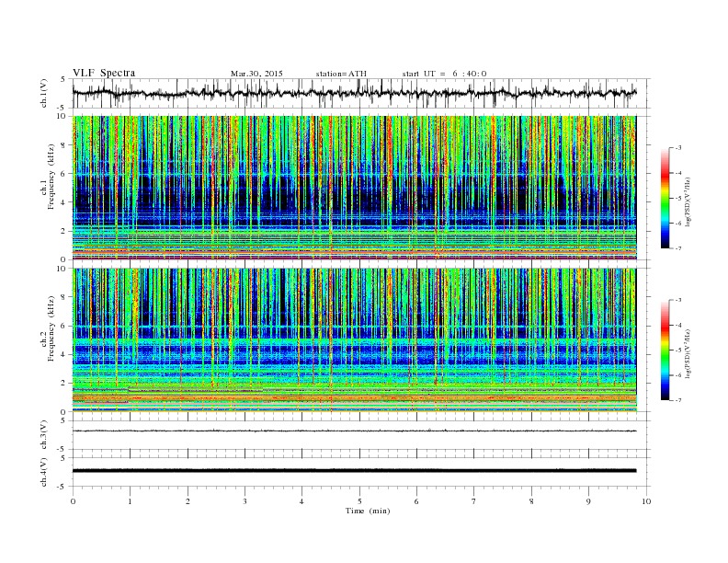
Task: Select the "station=ATH" header text
Action: pyautogui.click(x=341, y=74)
